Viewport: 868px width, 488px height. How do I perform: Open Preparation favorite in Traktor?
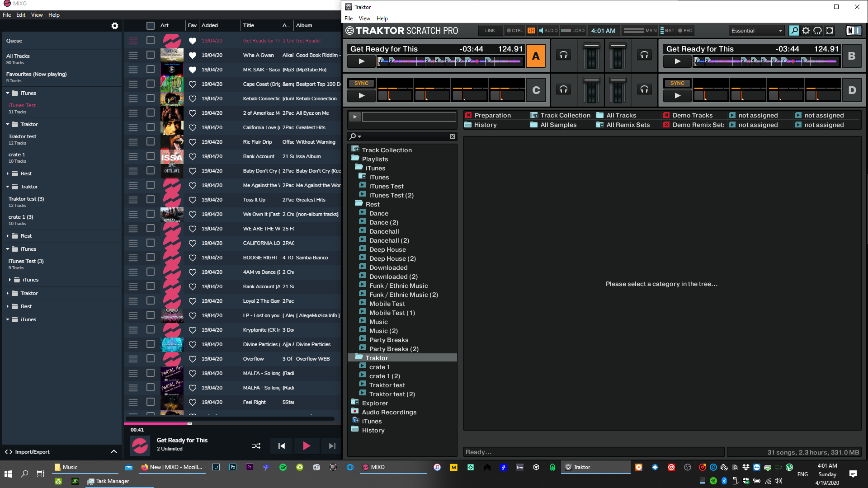click(492, 115)
